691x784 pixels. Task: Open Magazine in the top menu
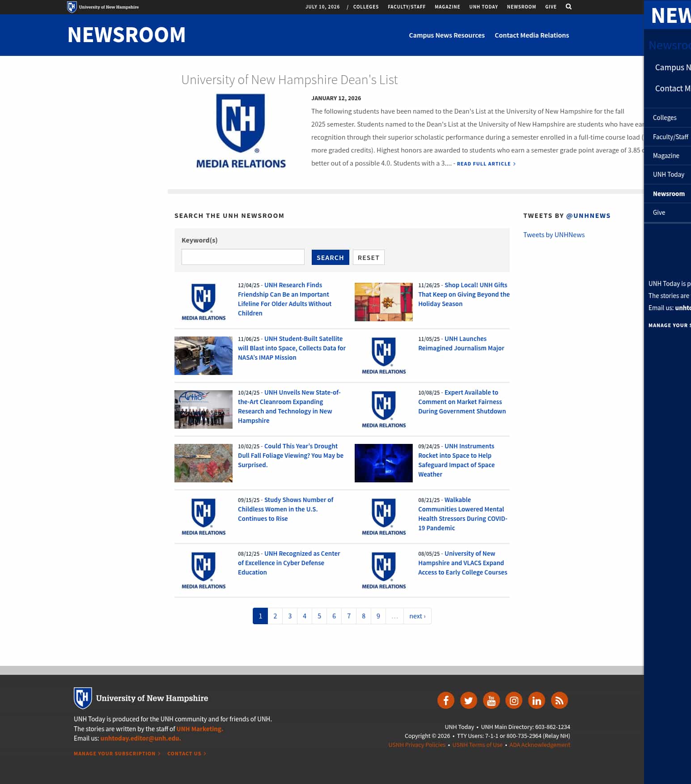pos(447,7)
